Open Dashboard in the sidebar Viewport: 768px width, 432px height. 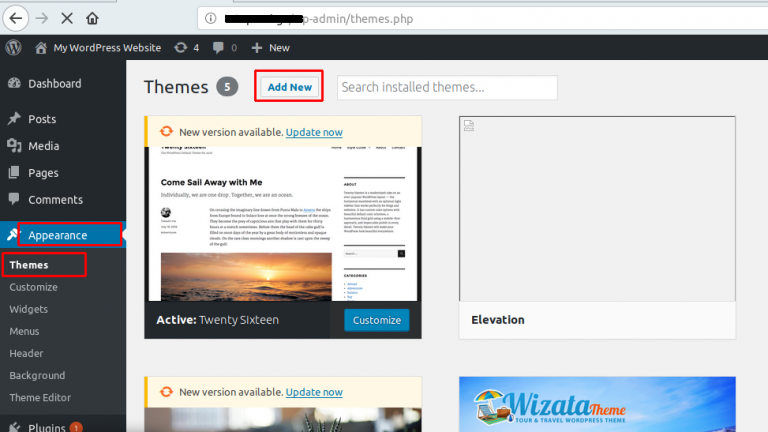[55, 83]
